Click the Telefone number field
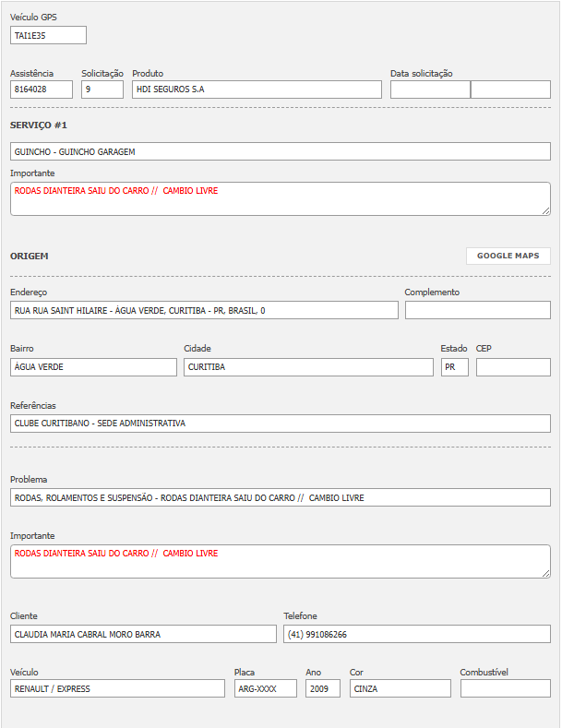 [x=416, y=634]
